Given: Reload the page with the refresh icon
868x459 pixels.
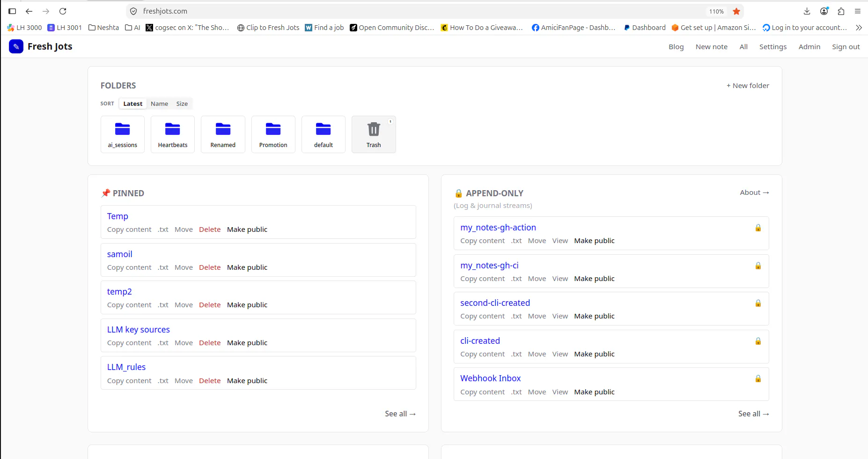Looking at the screenshot, I should pyautogui.click(x=63, y=11).
